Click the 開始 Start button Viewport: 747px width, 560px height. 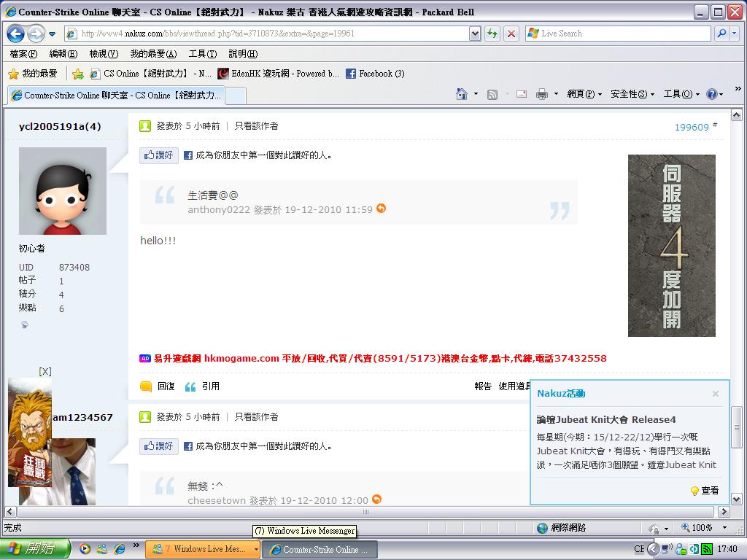[35, 549]
